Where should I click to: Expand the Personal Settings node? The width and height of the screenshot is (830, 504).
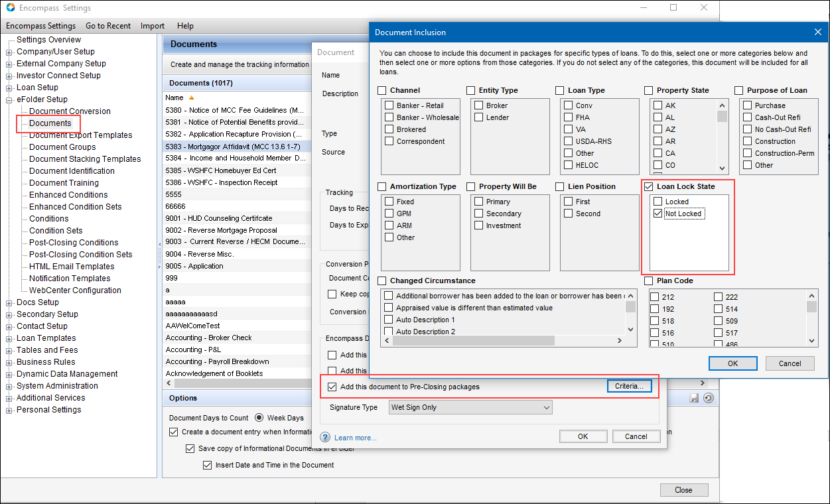click(9, 410)
